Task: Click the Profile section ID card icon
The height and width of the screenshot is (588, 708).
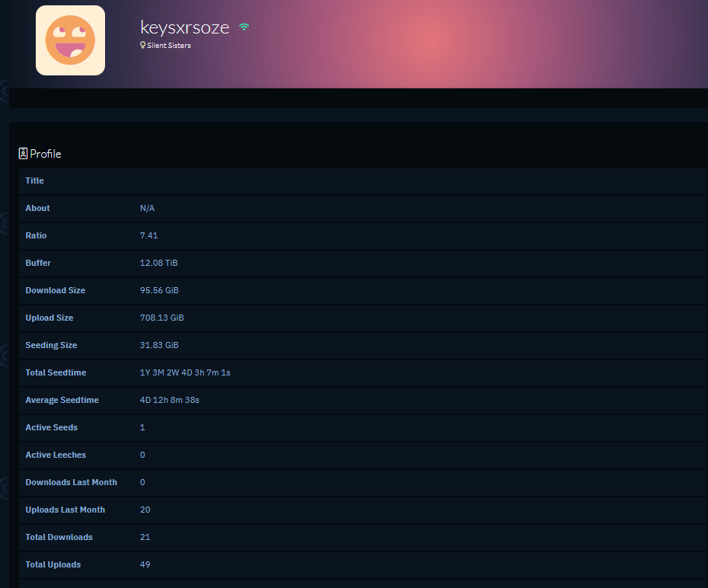Action: coord(23,154)
